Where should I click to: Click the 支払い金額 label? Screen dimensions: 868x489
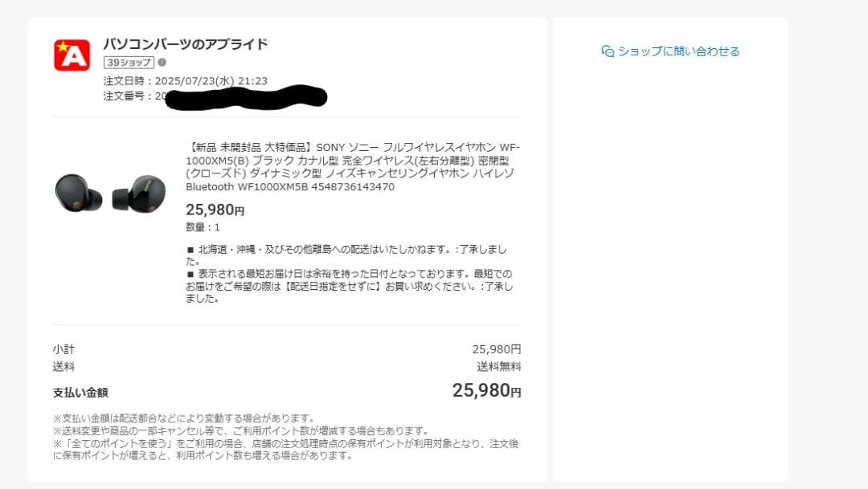(80, 393)
